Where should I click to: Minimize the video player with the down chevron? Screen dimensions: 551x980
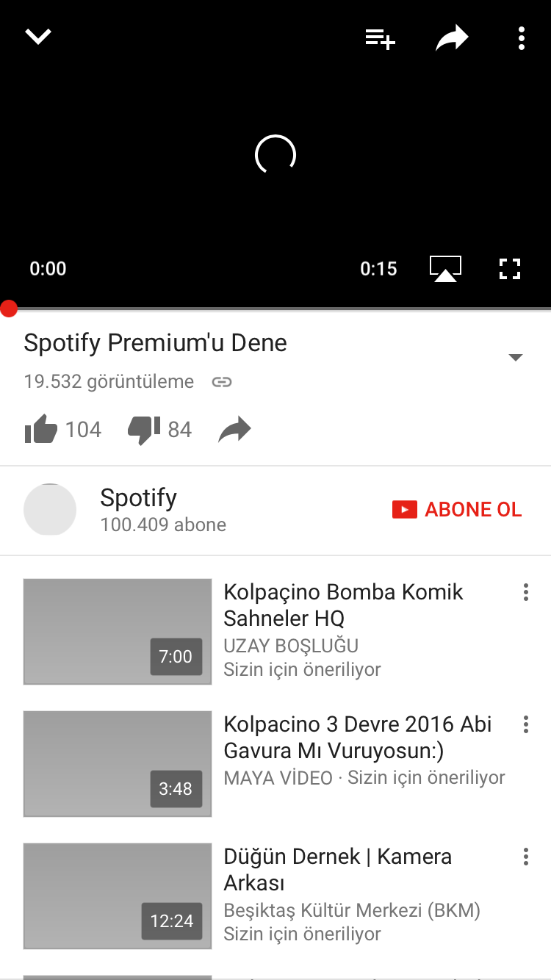38,37
